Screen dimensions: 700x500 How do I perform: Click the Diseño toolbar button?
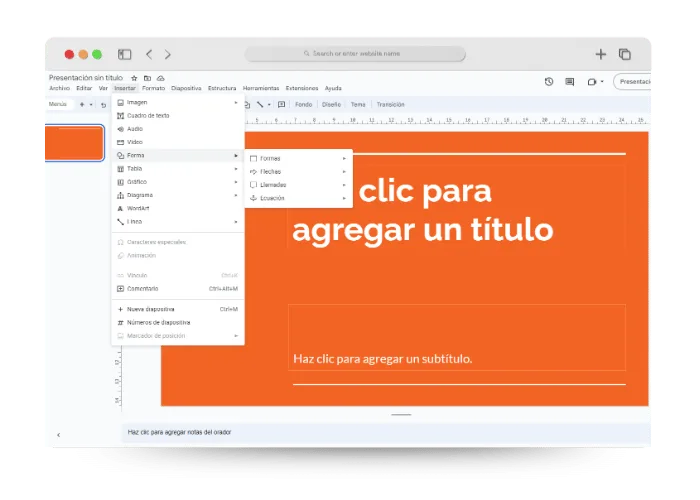[331, 104]
